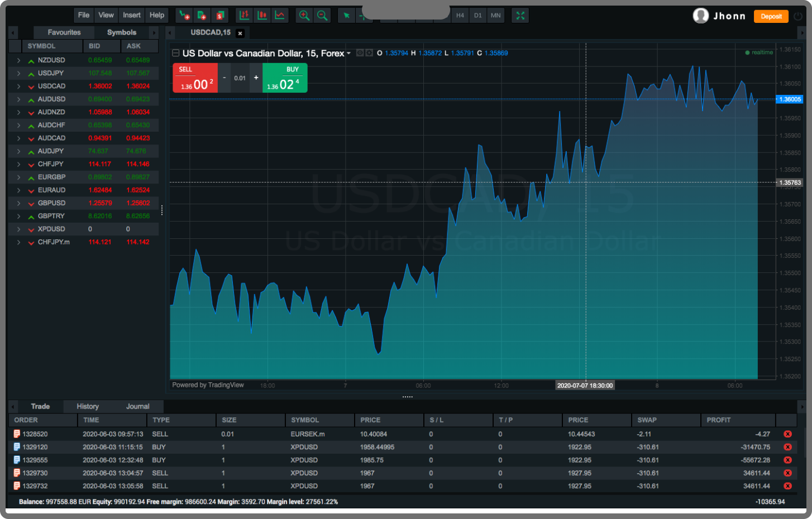Close the USDCAD,15 chart tab
The height and width of the screenshot is (519, 812).
coord(240,33)
